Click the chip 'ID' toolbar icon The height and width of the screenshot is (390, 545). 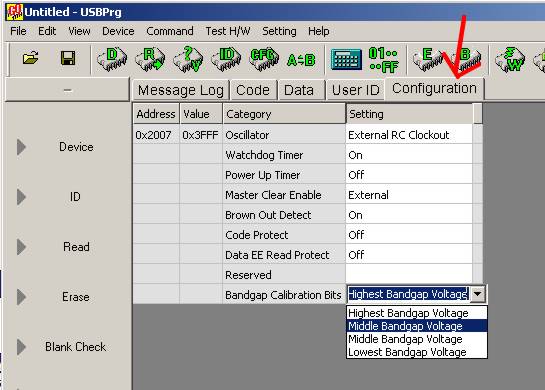tap(226, 59)
